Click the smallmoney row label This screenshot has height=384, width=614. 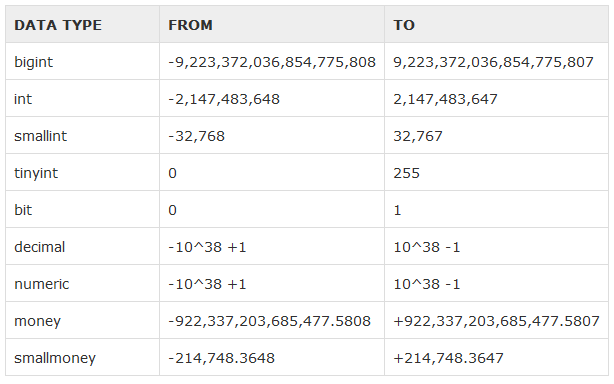[55, 358]
